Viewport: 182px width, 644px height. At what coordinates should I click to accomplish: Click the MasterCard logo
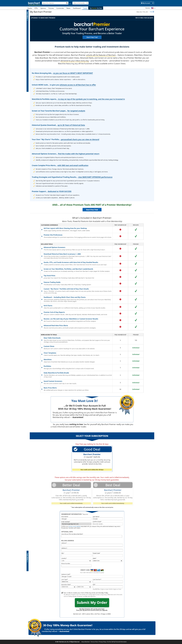coord(95,570)
